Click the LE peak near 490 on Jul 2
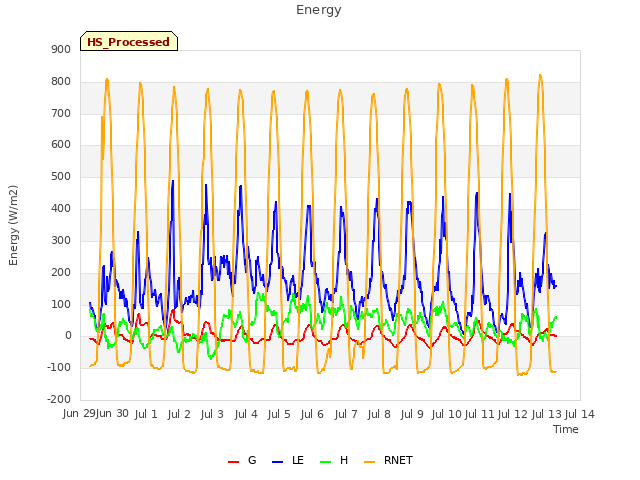 (x=173, y=181)
